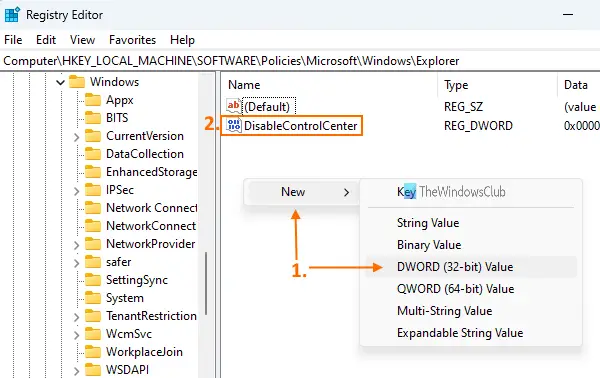Expand the CurrentVersion key
Image resolution: width=600 pixels, height=378 pixels.
tap(76, 137)
